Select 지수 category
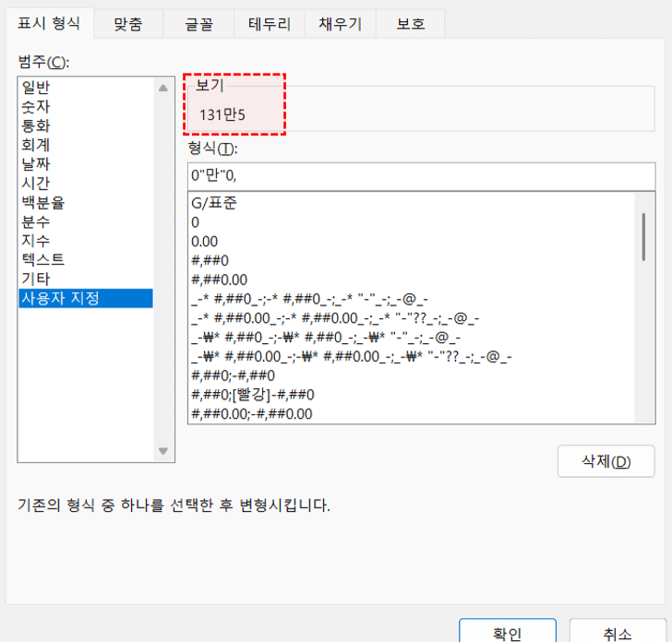The image size is (672, 642). (86, 241)
